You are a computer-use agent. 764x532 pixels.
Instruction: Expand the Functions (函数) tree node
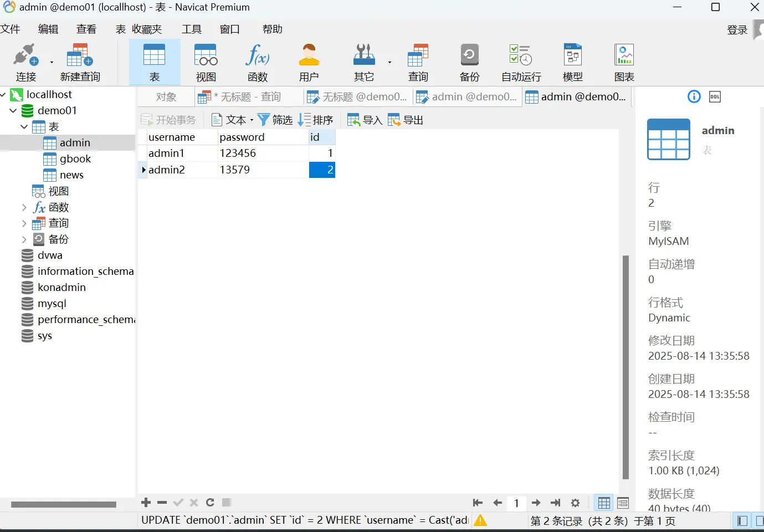(24, 207)
